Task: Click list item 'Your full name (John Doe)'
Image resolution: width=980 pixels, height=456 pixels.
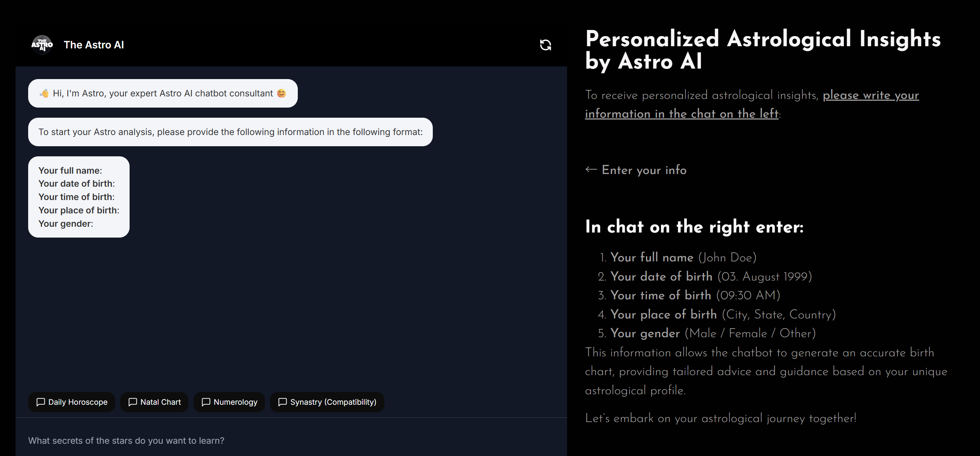Action: click(x=684, y=257)
